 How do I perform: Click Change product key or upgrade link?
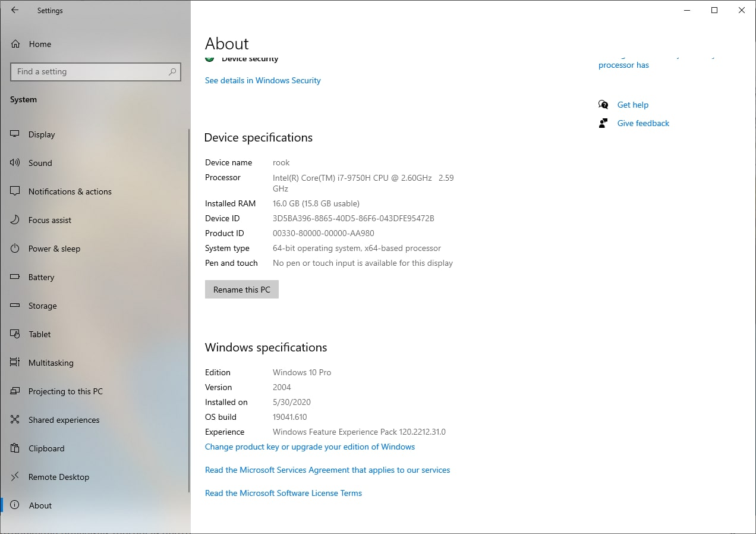tap(310, 447)
